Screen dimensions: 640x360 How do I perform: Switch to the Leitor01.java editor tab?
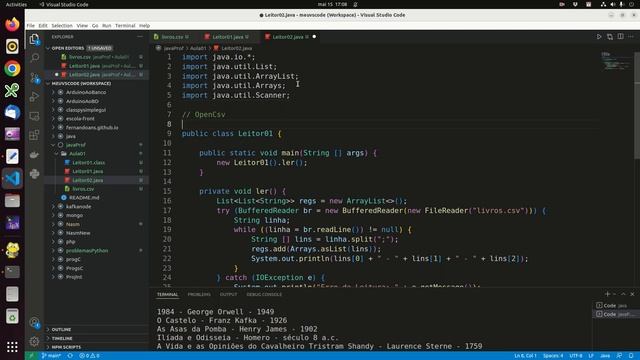point(227,37)
